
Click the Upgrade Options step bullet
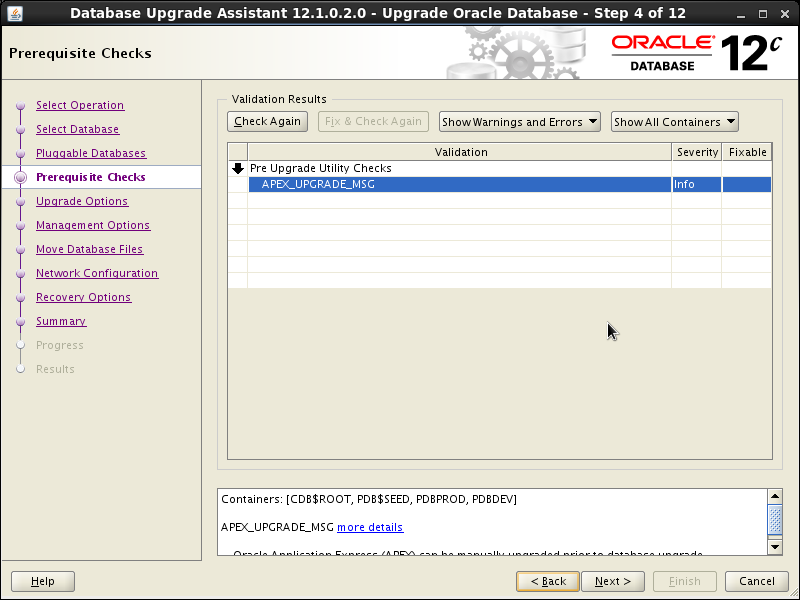pos(20,202)
